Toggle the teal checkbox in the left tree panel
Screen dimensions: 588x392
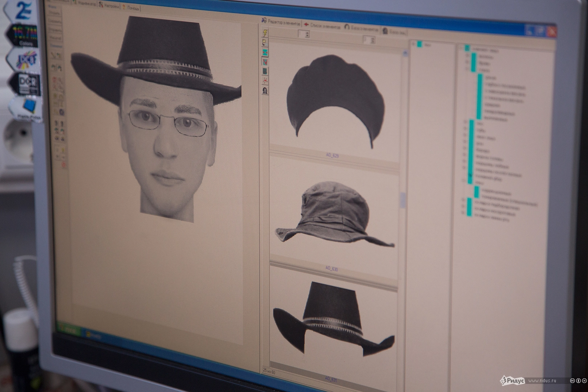(x=420, y=44)
